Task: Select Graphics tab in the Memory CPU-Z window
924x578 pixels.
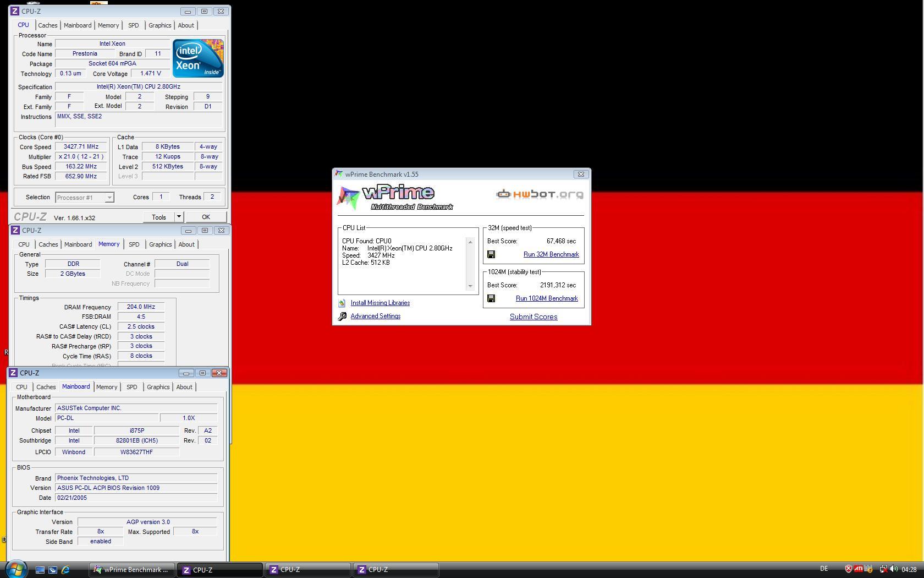Action: point(161,244)
